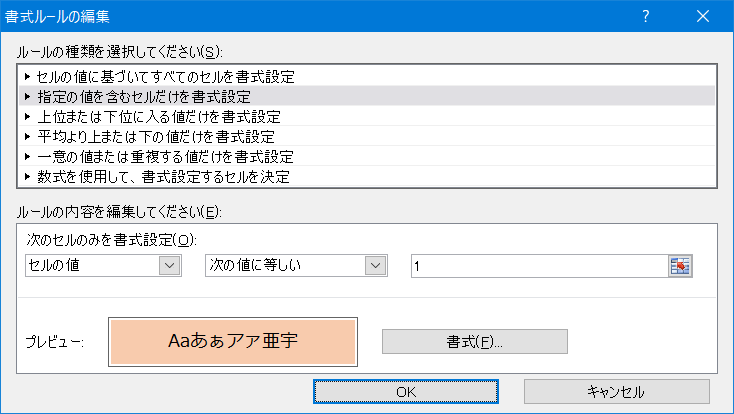Click the value input field containing 1
This screenshot has height=414, width=734.
coord(539,266)
